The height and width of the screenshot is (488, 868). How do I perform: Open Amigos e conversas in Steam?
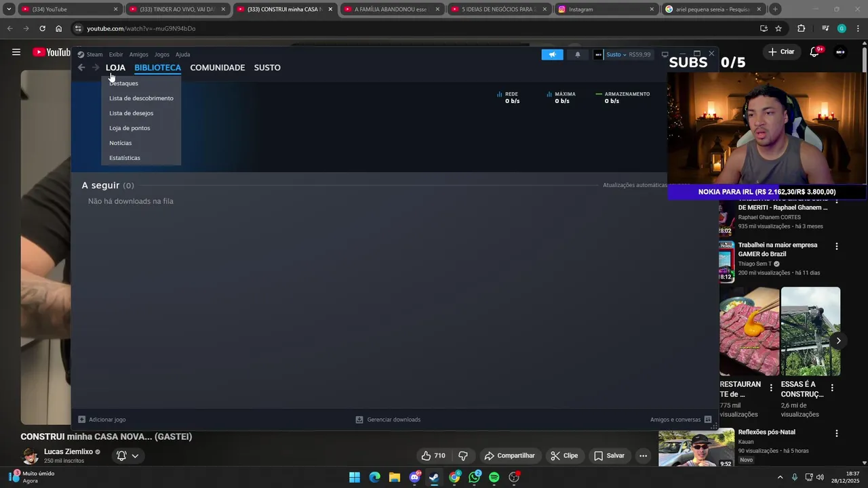point(681,420)
